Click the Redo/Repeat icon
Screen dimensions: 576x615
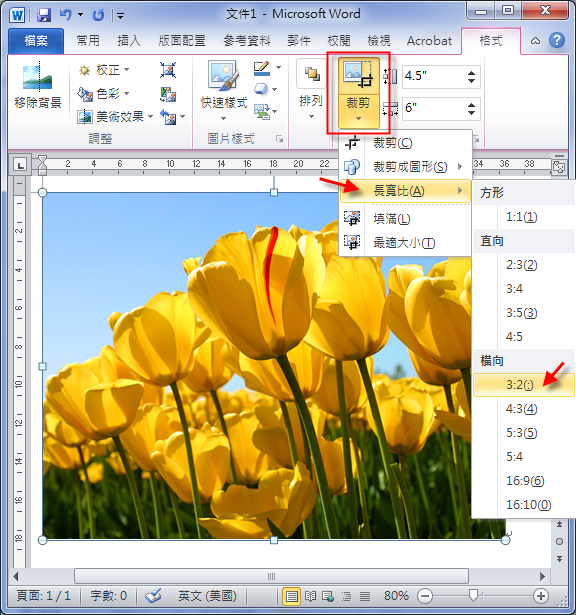(x=98, y=15)
